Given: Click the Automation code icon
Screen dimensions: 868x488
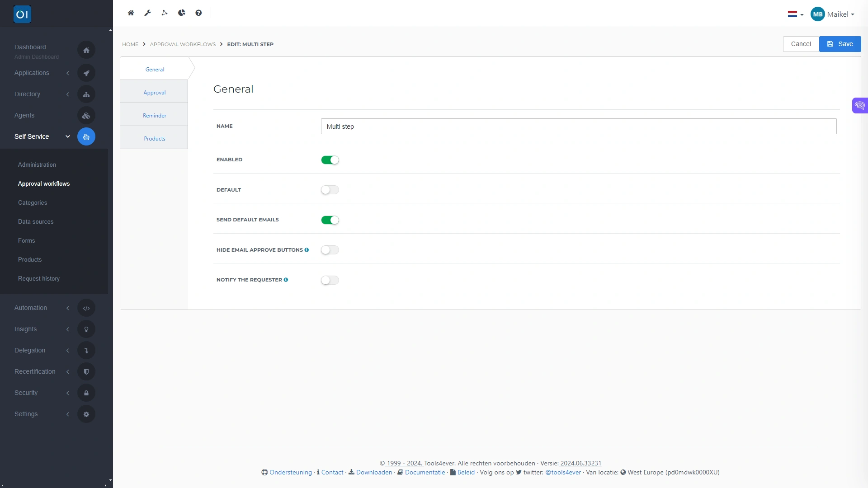Looking at the screenshot, I should tap(86, 308).
